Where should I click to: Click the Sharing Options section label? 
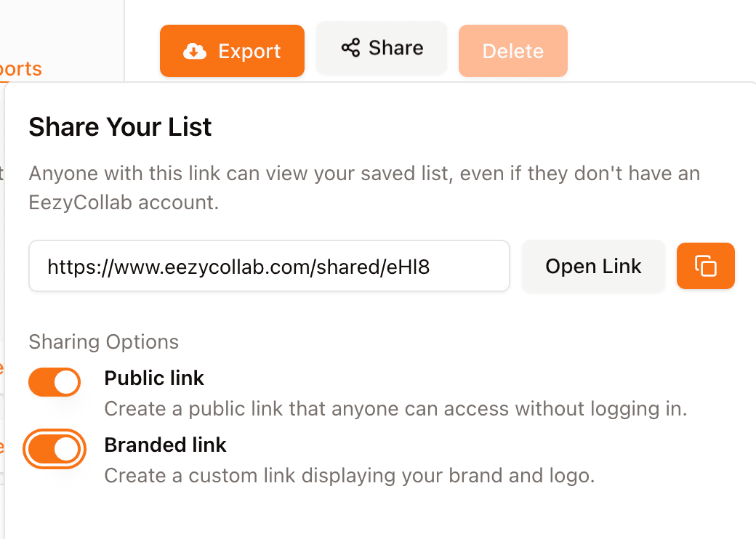pos(104,341)
